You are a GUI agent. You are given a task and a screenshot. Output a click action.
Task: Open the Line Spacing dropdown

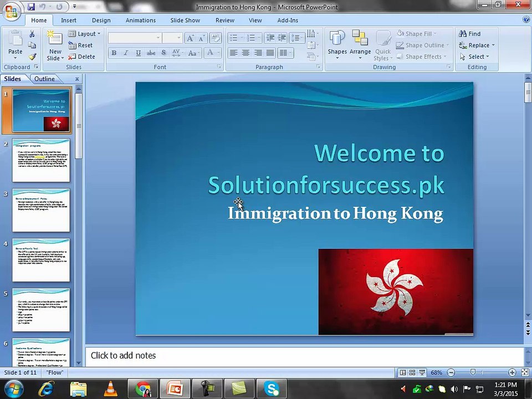(296, 38)
